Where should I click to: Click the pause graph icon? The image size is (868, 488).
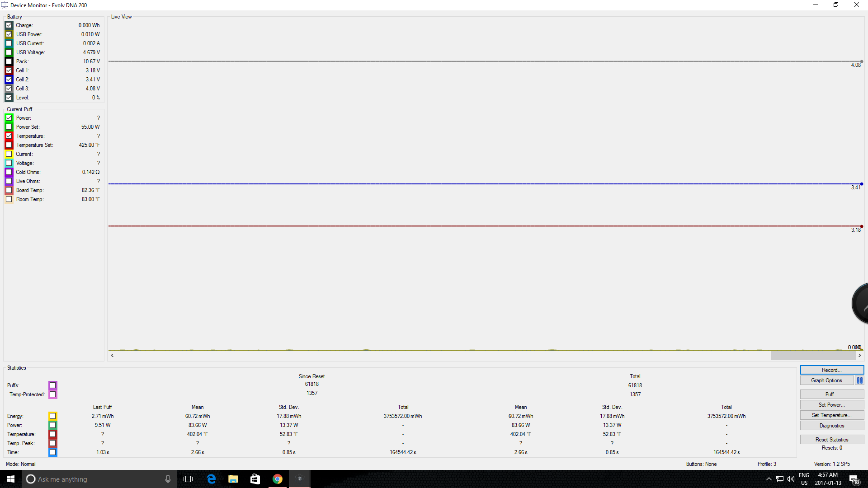click(859, 380)
